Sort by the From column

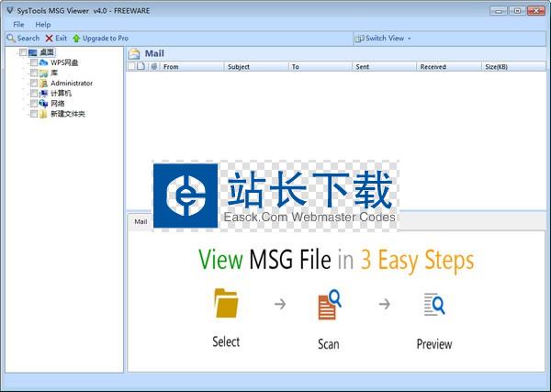tap(192, 66)
